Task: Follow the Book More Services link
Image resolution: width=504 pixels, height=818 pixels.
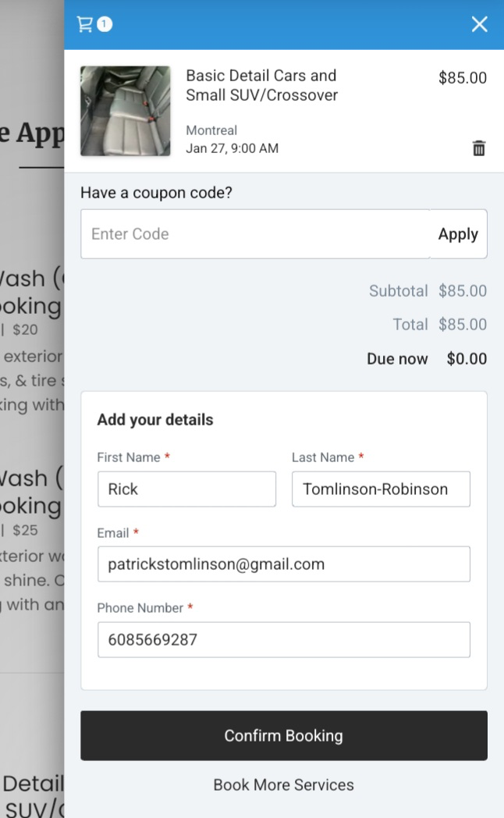Action: pyautogui.click(x=283, y=784)
